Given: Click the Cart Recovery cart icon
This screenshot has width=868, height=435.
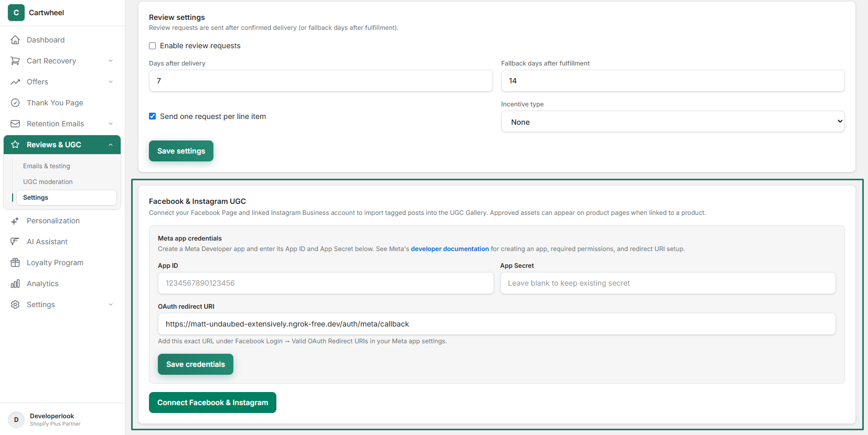Looking at the screenshot, I should tap(15, 61).
